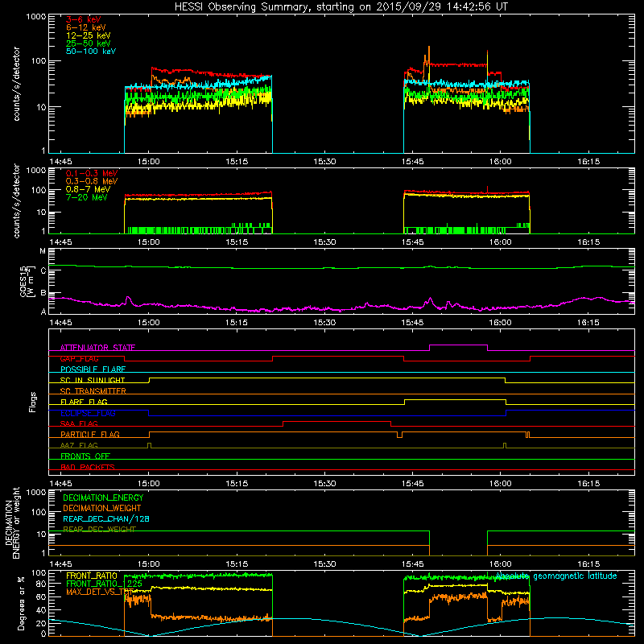Click the yellow FRONT_RATIO legend label
644x644 pixels.
coord(92,576)
